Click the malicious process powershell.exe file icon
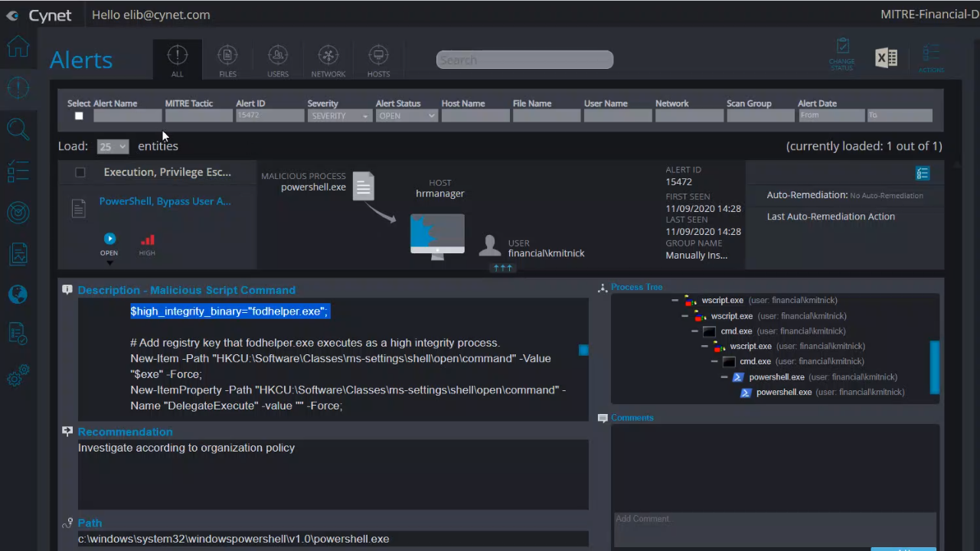 [x=364, y=186]
